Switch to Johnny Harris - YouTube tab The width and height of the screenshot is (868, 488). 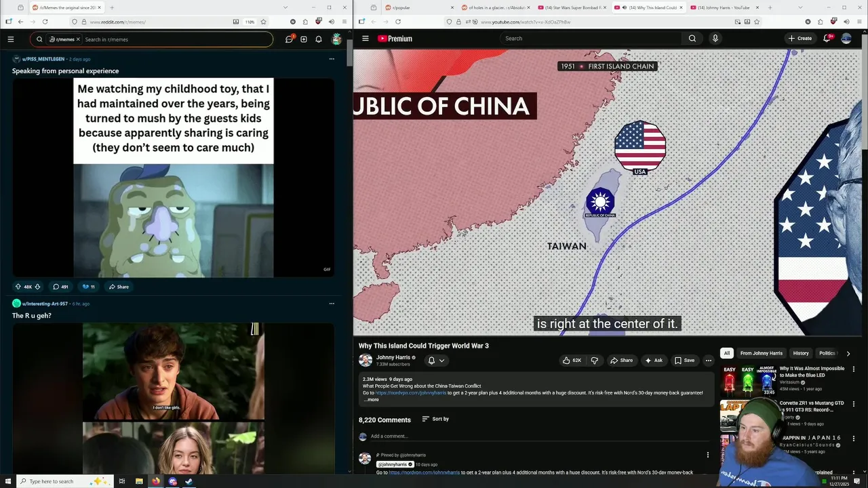[724, 7]
